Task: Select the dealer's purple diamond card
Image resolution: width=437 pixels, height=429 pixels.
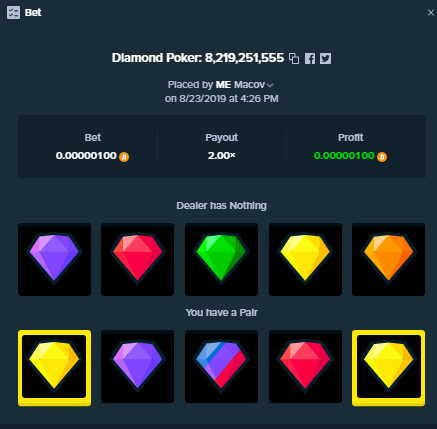Action: (x=54, y=259)
